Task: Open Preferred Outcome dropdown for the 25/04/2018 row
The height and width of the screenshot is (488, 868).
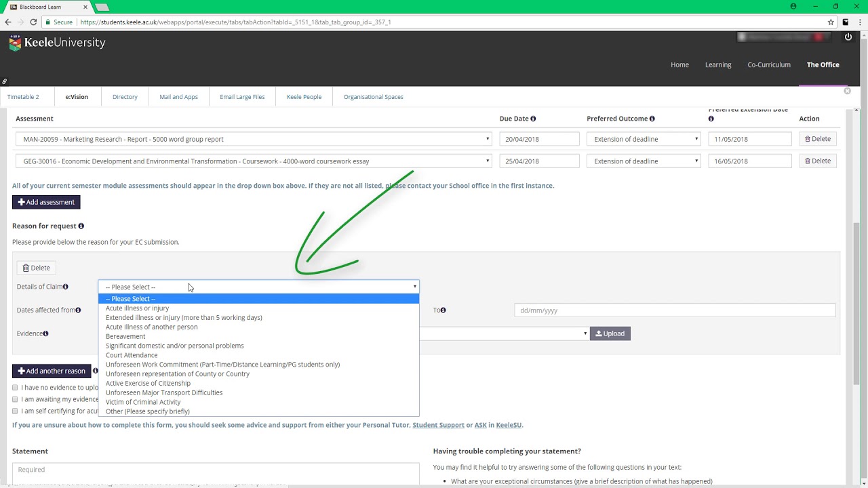Action: pos(644,161)
